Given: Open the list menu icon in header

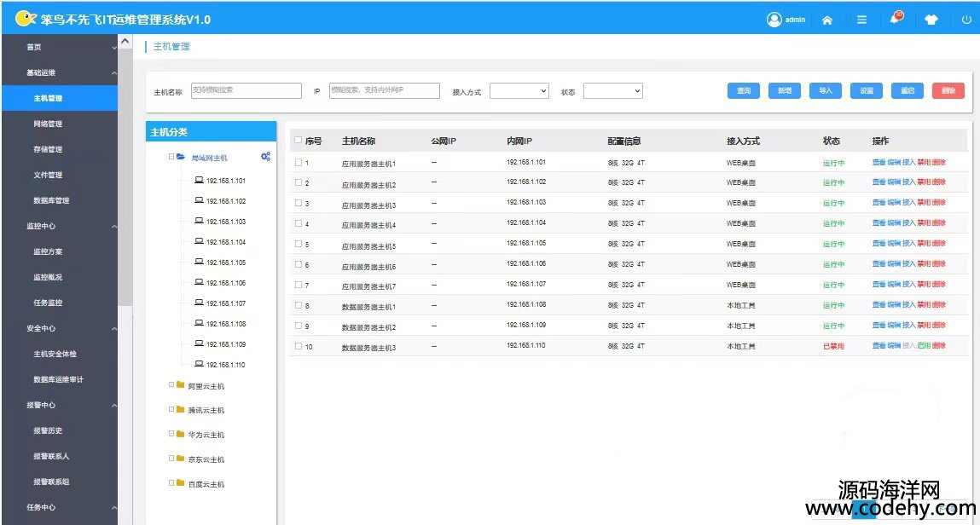Looking at the screenshot, I should [x=862, y=20].
